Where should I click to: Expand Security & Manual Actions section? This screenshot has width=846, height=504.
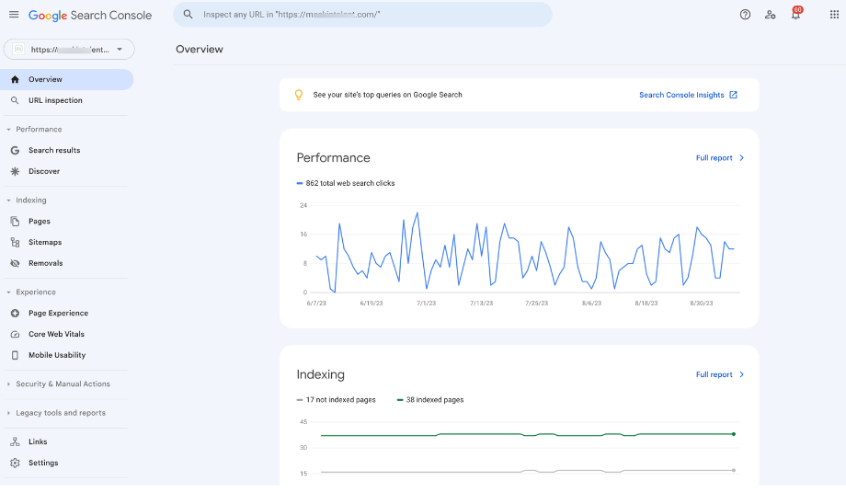click(x=62, y=384)
